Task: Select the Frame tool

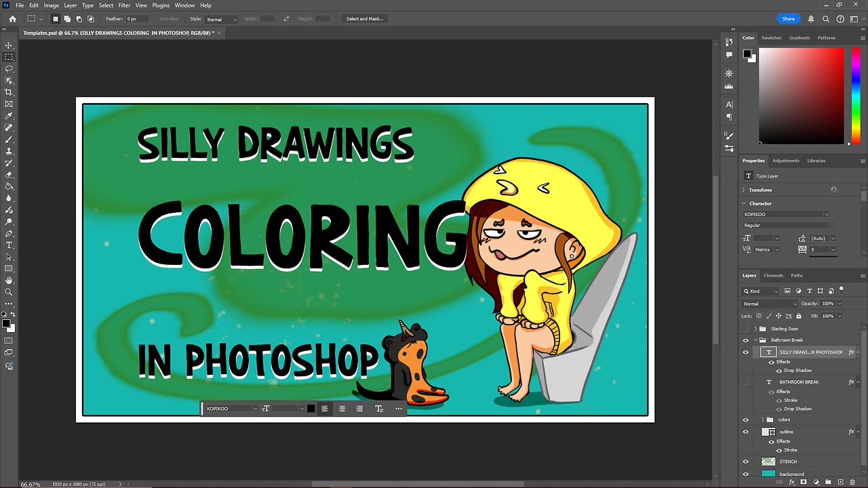Action: point(9,104)
